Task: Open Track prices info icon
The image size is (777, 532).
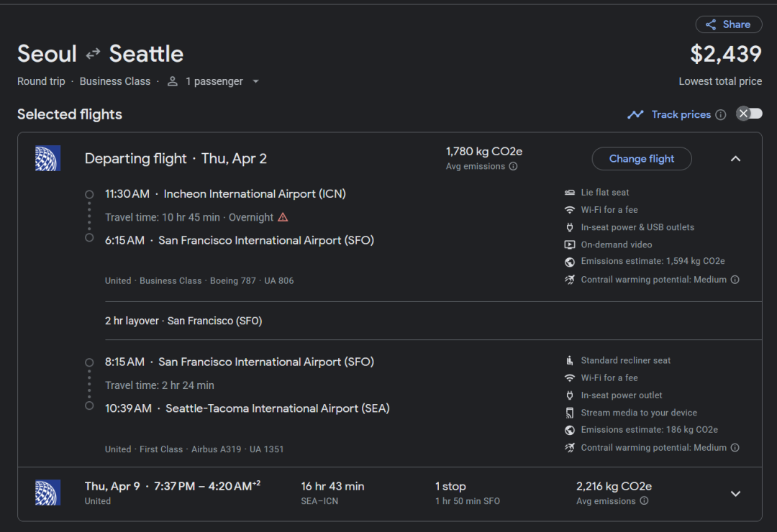Action: pos(720,115)
